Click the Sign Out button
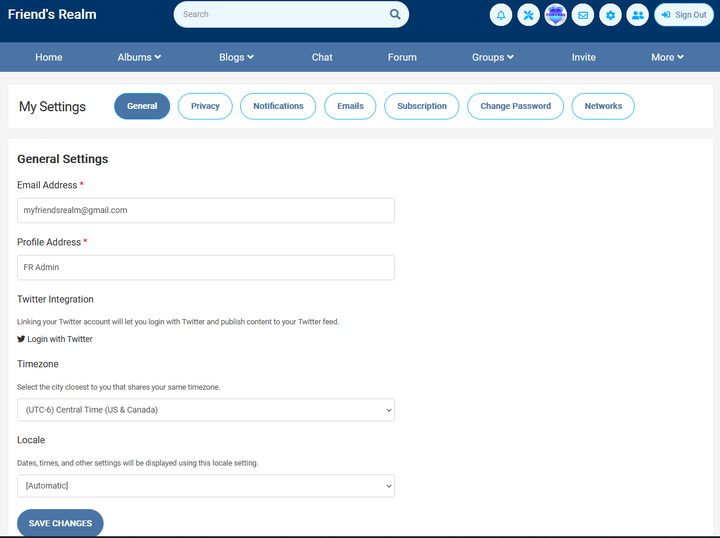The height and width of the screenshot is (538, 720). pos(684,15)
